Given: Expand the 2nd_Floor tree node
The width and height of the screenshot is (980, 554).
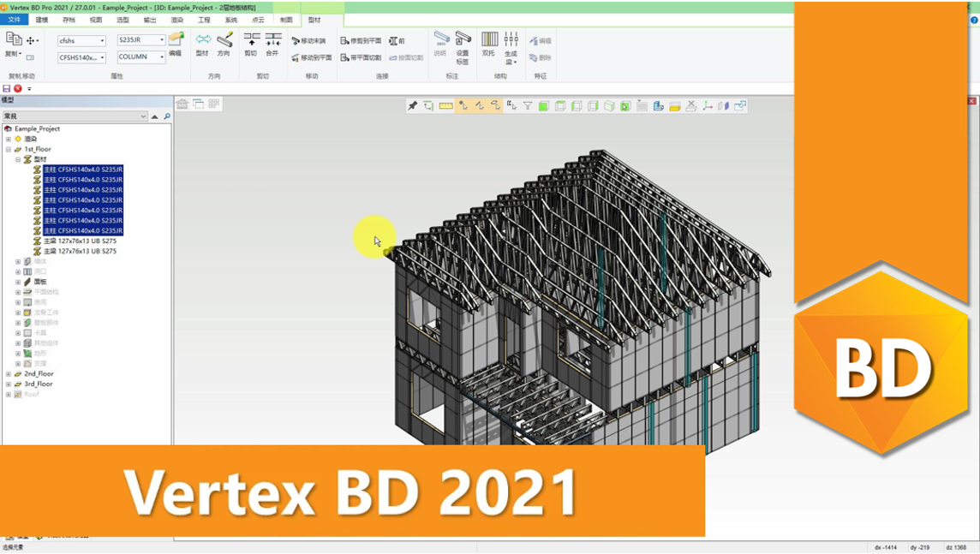Looking at the screenshot, I should pyautogui.click(x=8, y=374).
